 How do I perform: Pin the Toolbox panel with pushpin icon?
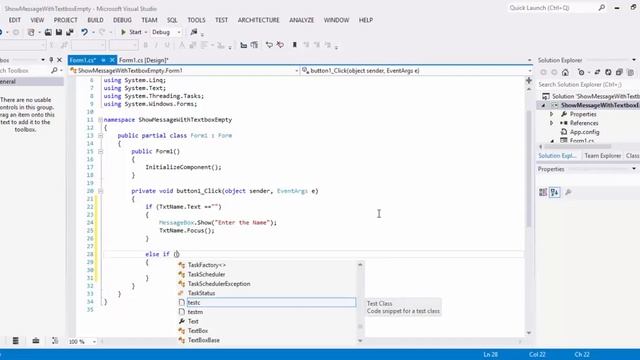coord(51,60)
